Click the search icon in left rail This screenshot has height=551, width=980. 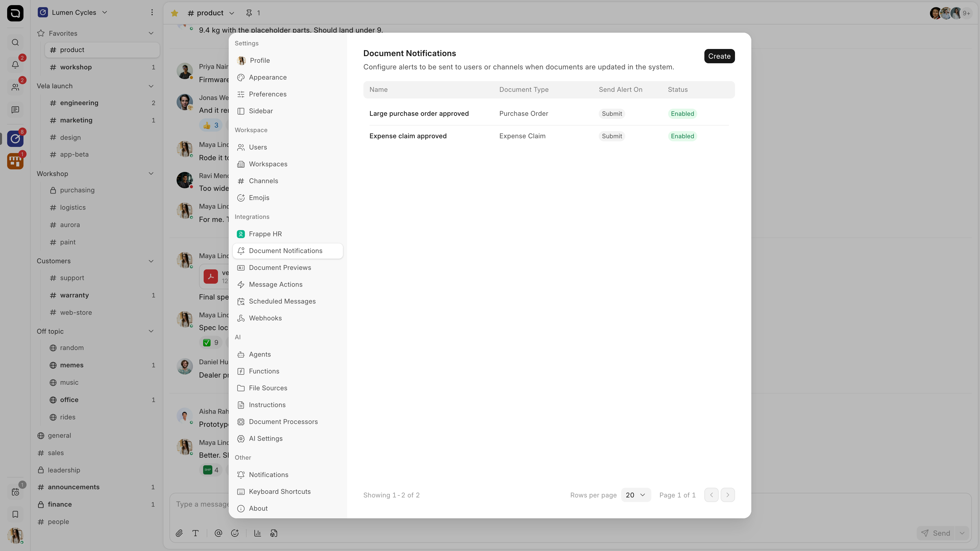click(x=15, y=42)
